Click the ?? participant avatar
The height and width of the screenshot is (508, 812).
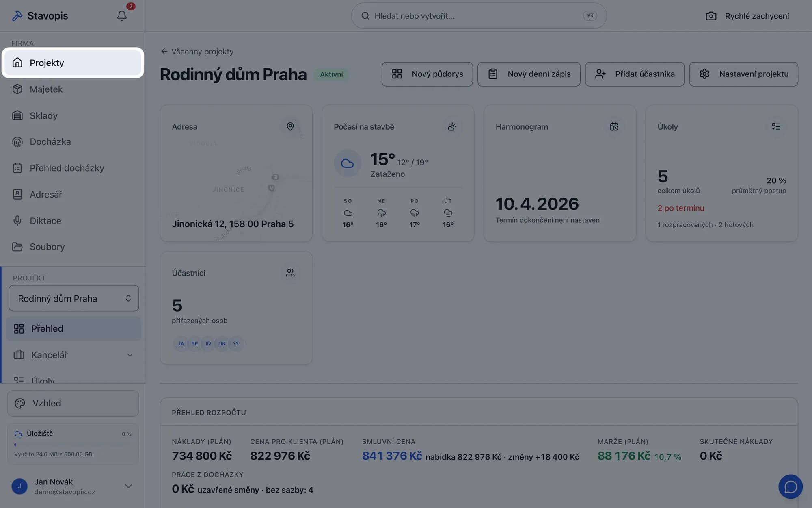coord(235,344)
